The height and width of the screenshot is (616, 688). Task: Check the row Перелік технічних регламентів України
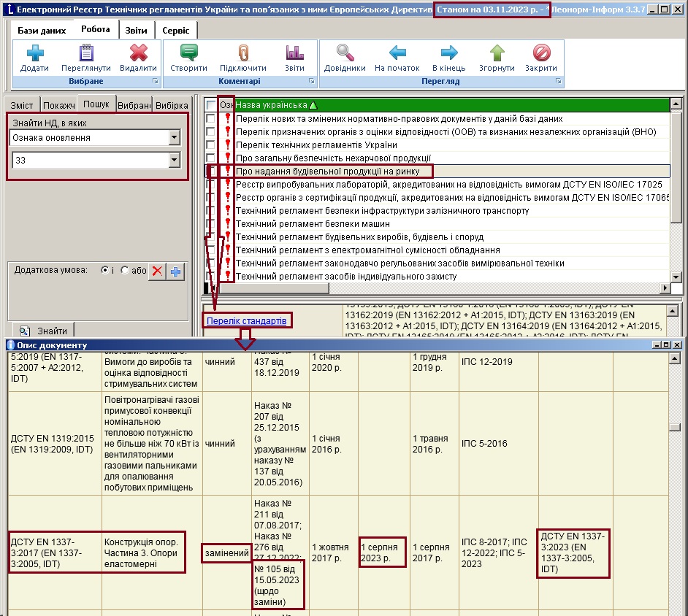click(210, 145)
